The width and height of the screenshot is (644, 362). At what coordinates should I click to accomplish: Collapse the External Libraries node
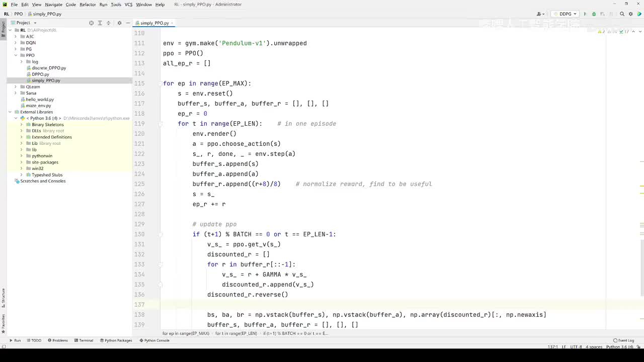[x=10, y=112]
